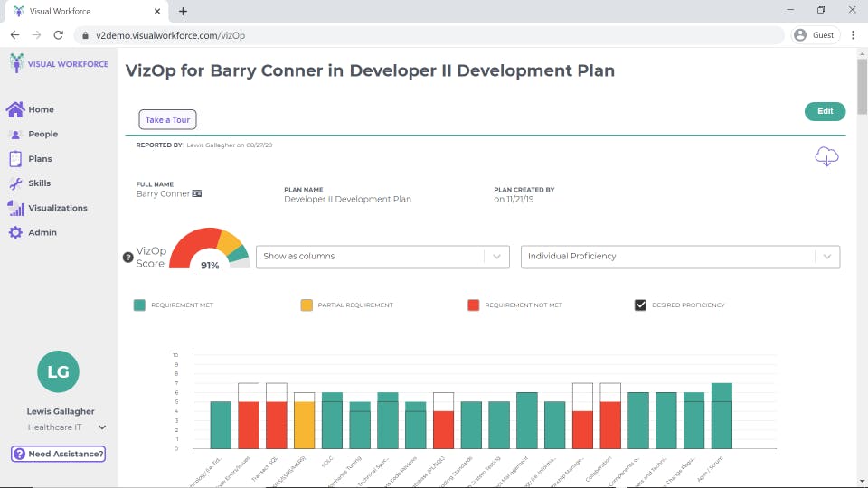The height and width of the screenshot is (488, 868).
Task: Toggle the Requirement Met legend filter
Action: [139, 305]
